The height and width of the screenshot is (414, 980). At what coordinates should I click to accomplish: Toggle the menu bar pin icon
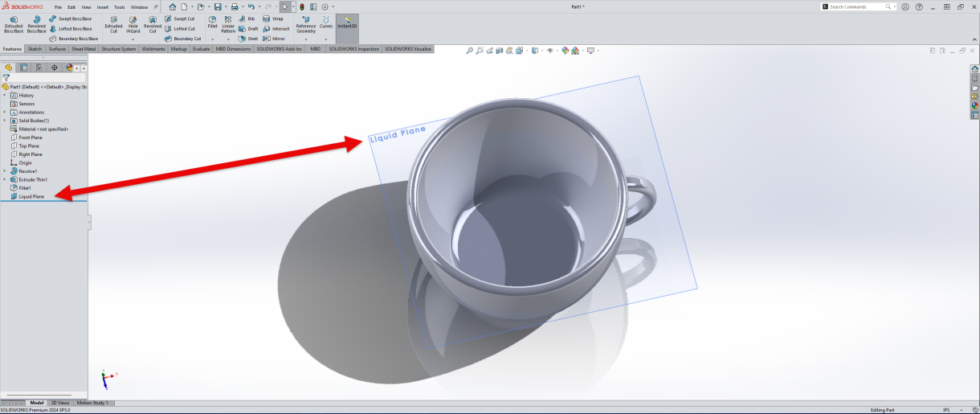coord(156,6)
